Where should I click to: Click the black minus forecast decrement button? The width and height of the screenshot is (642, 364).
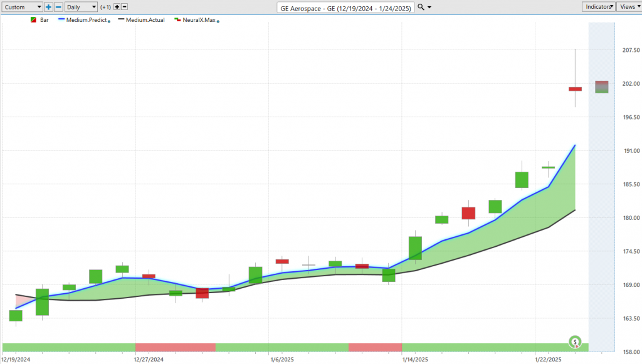(125, 7)
